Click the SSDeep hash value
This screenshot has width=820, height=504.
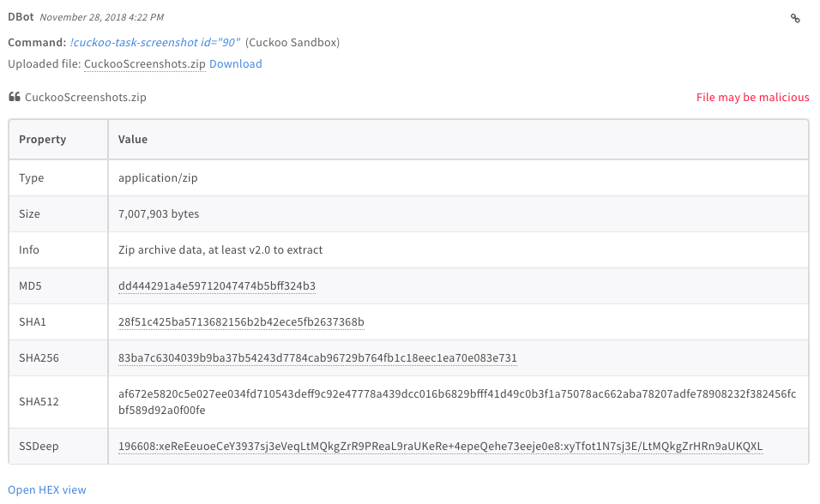click(440, 446)
